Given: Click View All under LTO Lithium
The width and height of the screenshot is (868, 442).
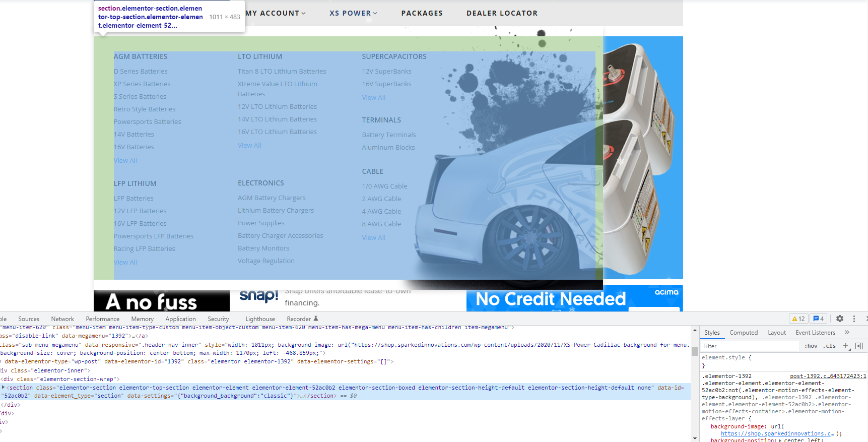Looking at the screenshot, I should tap(249, 146).
